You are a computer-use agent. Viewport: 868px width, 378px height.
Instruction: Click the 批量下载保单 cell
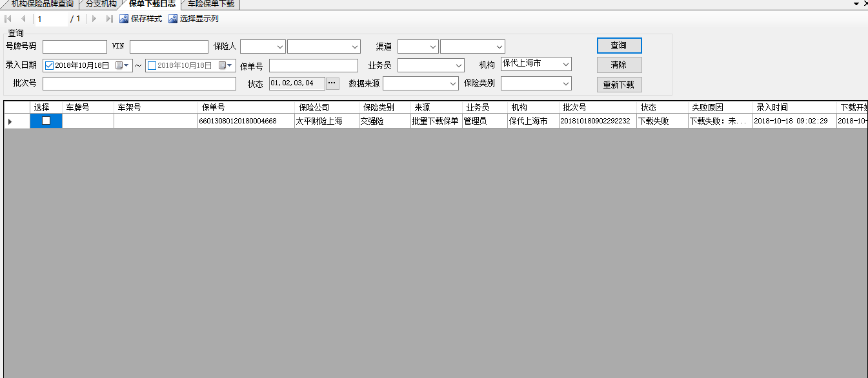(x=436, y=121)
